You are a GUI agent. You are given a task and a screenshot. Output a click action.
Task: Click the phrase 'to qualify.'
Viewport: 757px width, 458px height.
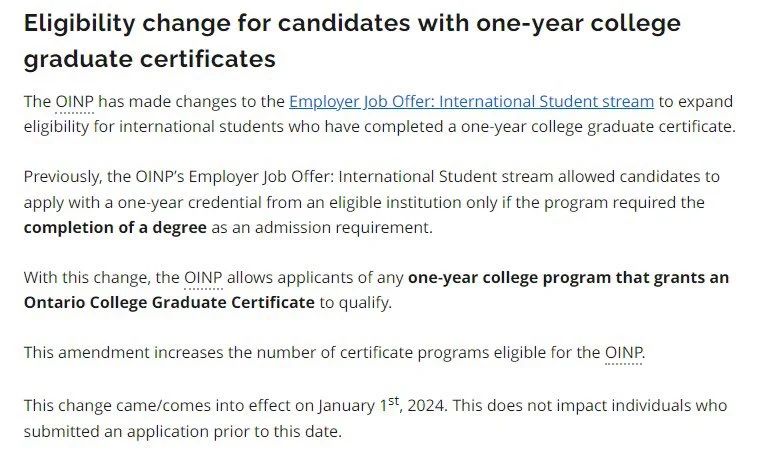coord(355,303)
